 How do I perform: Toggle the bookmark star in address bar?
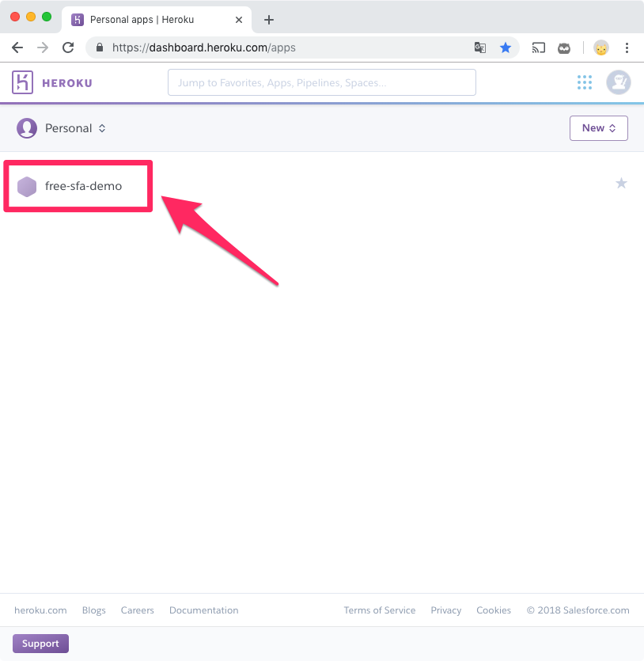(506, 47)
